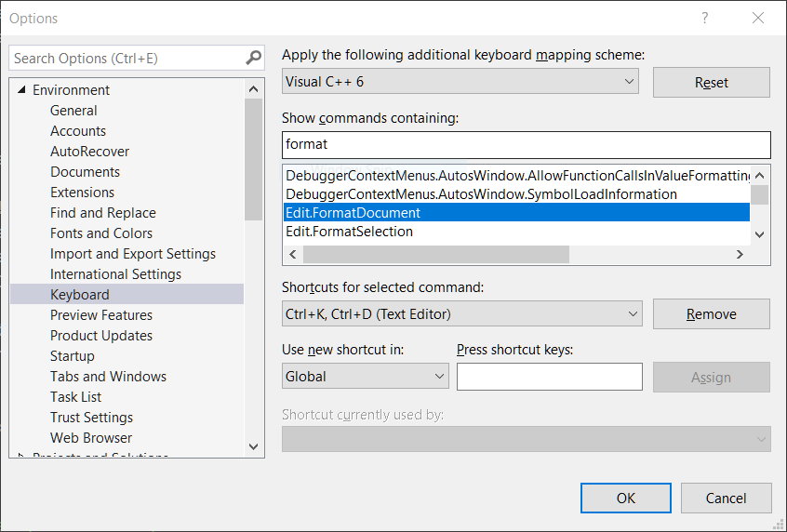The height and width of the screenshot is (532, 787).
Task: Click the options tree vertical scrollbar thumb
Action: click(253, 160)
